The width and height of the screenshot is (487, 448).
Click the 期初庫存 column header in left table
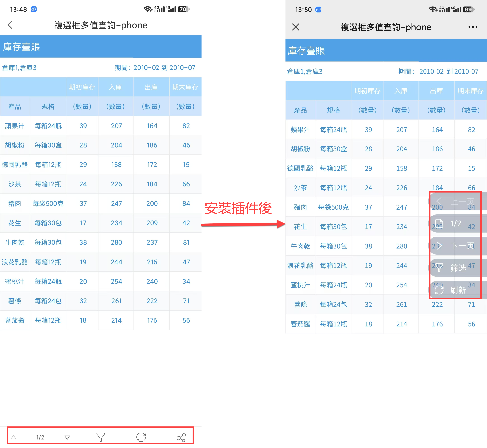82,87
